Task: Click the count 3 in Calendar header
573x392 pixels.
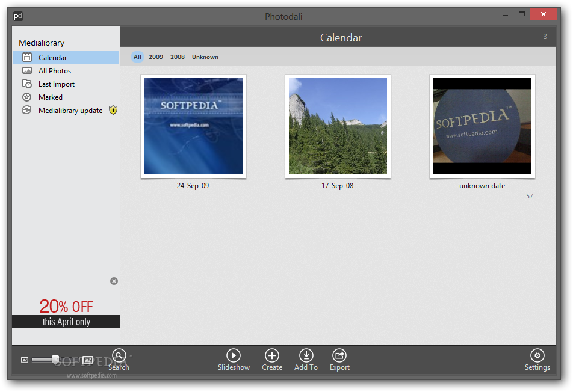Action: (545, 37)
